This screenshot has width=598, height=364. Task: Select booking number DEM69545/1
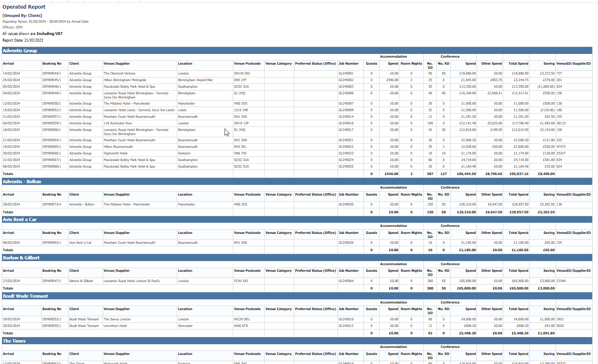52,80
